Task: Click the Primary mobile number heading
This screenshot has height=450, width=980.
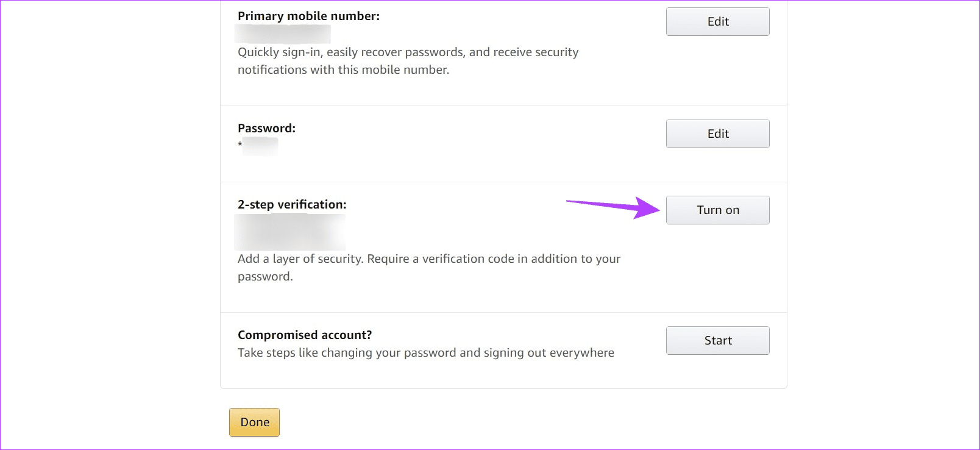Action: point(308,16)
